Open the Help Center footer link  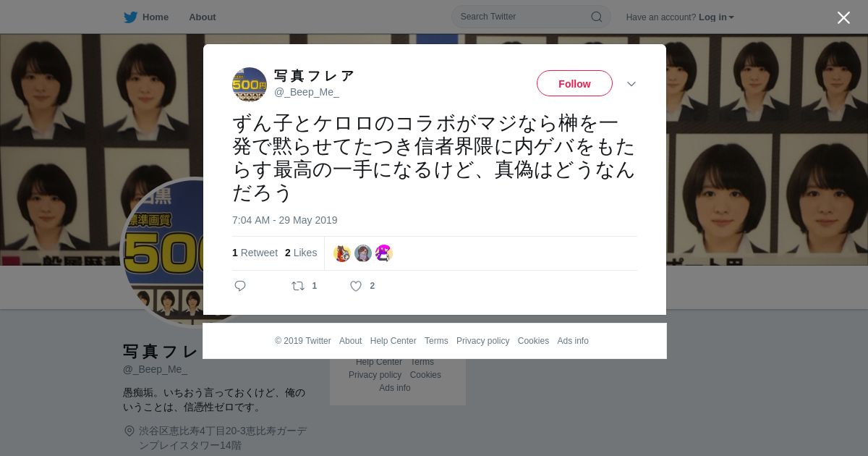[x=393, y=341]
